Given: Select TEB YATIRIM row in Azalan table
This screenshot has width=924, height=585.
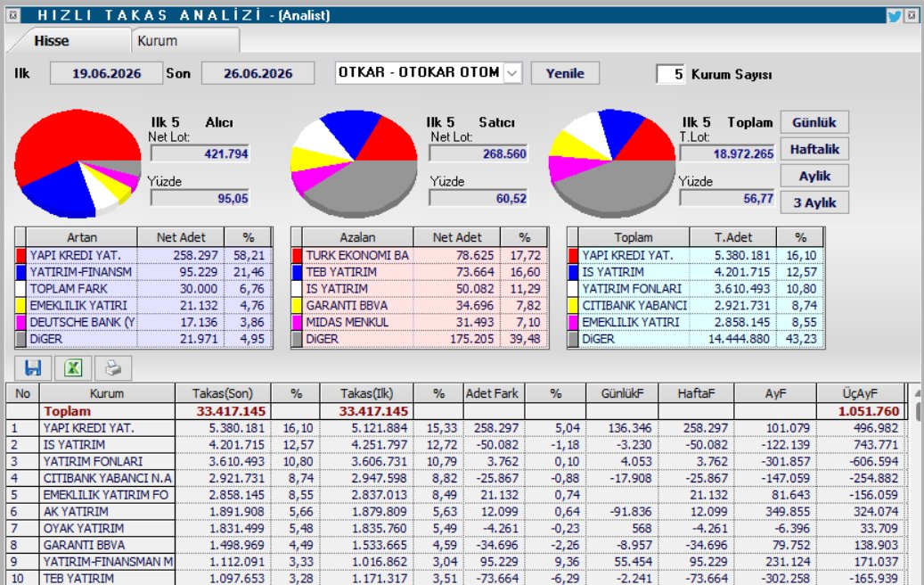Looking at the screenshot, I should [x=420, y=272].
